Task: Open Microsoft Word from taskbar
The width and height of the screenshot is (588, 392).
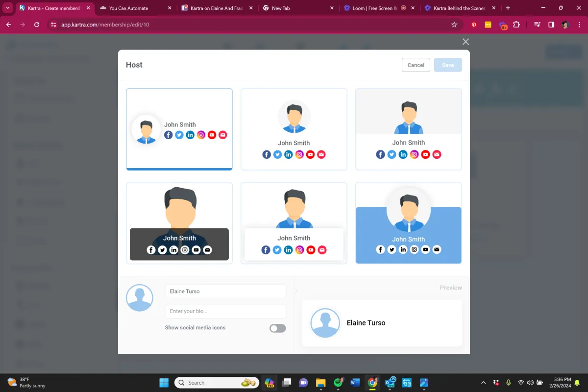Action: [x=355, y=383]
